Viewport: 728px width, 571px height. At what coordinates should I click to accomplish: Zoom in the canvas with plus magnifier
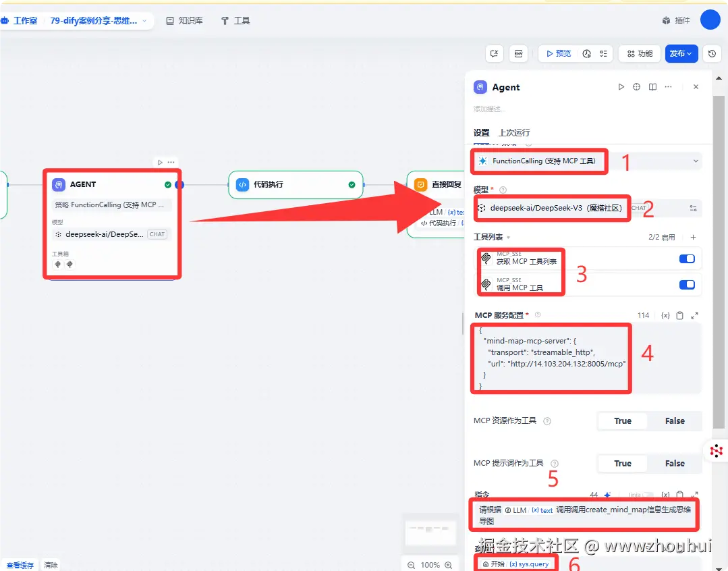click(x=449, y=565)
